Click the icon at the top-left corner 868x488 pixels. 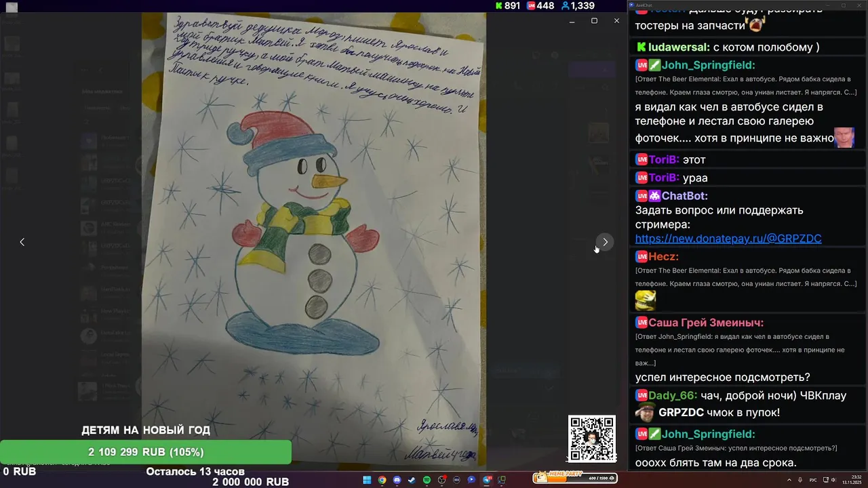click(x=12, y=7)
